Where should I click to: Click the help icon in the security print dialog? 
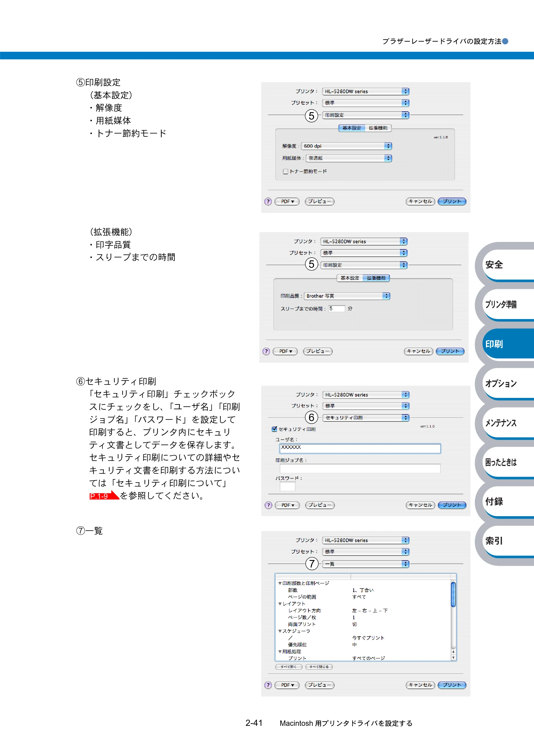coord(268,505)
